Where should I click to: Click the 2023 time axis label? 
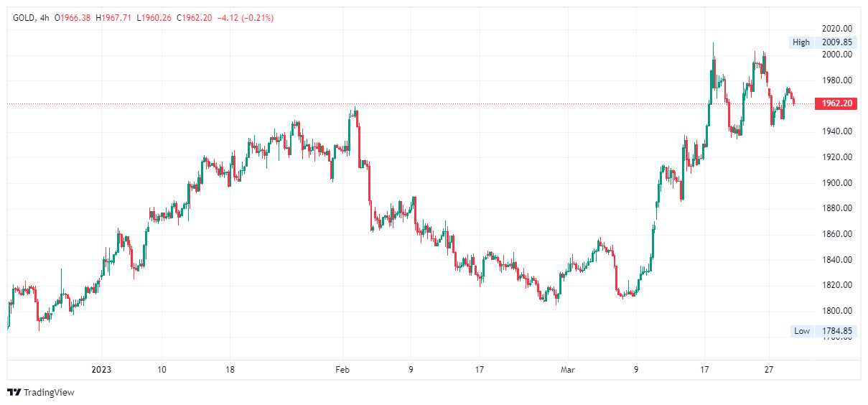[x=101, y=370]
